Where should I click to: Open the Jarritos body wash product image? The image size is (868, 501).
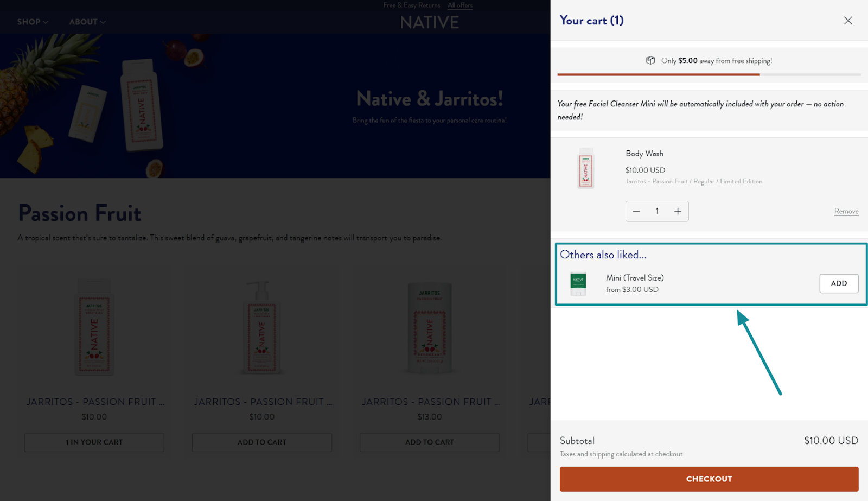tap(94, 327)
